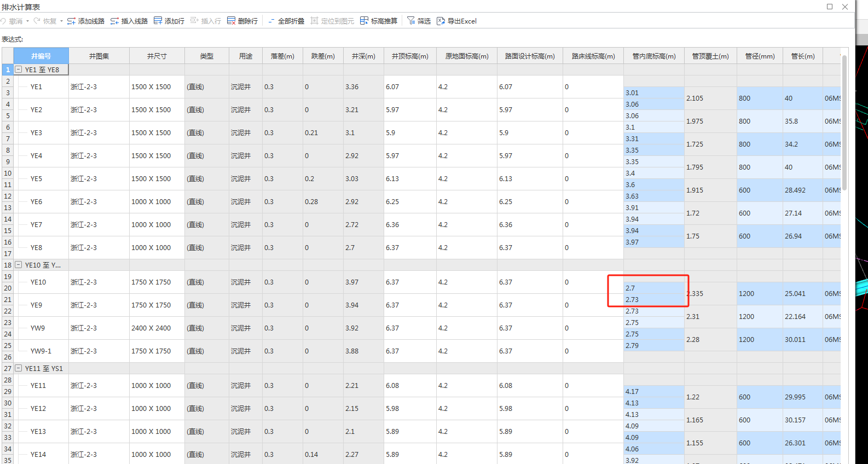The width and height of the screenshot is (868, 464).
Task: Click the 管径(mm) column header
Action: point(760,56)
